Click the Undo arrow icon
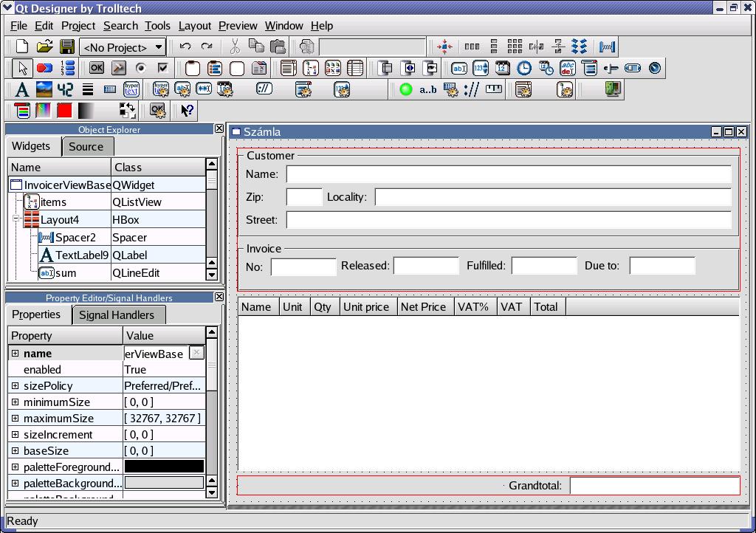This screenshot has height=533, width=756. tap(185, 47)
